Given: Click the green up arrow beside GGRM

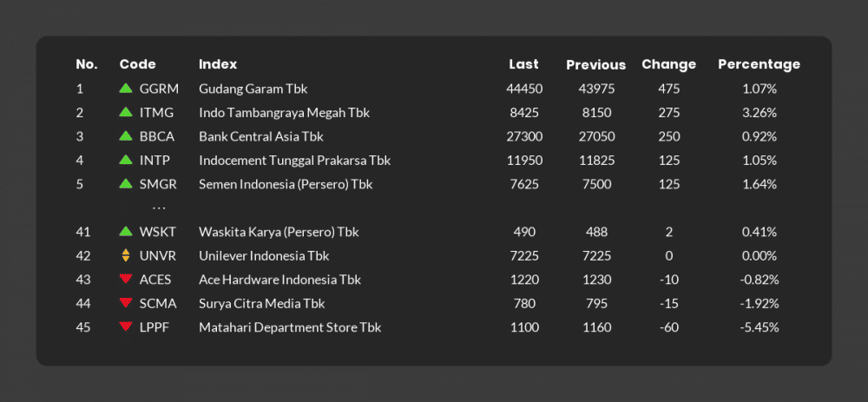Looking at the screenshot, I should tap(126, 88).
